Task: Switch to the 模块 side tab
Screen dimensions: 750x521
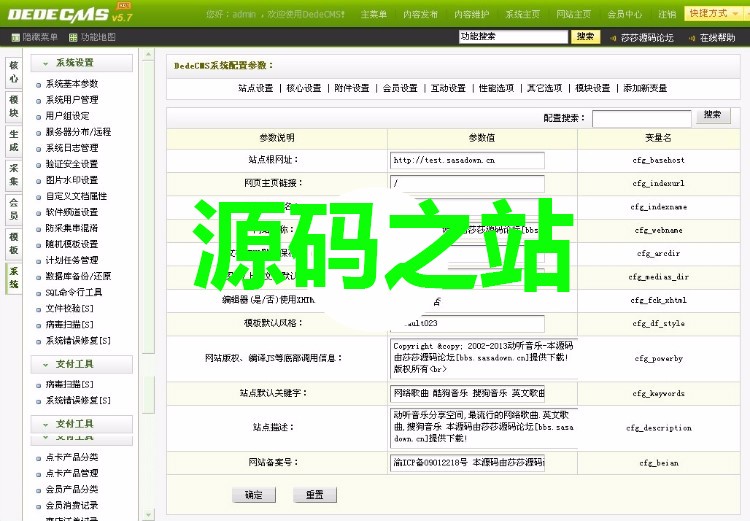Action: (x=14, y=106)
